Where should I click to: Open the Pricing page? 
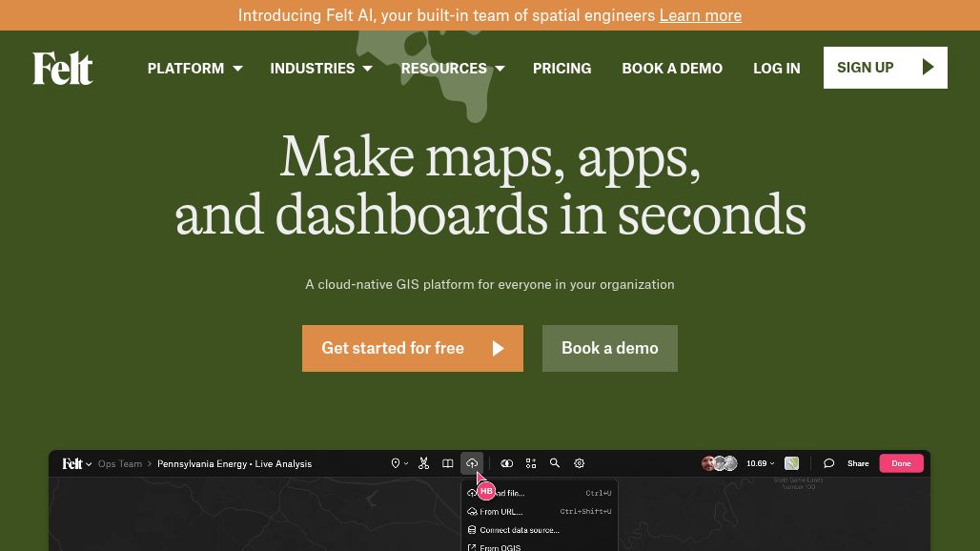point(561,69)
